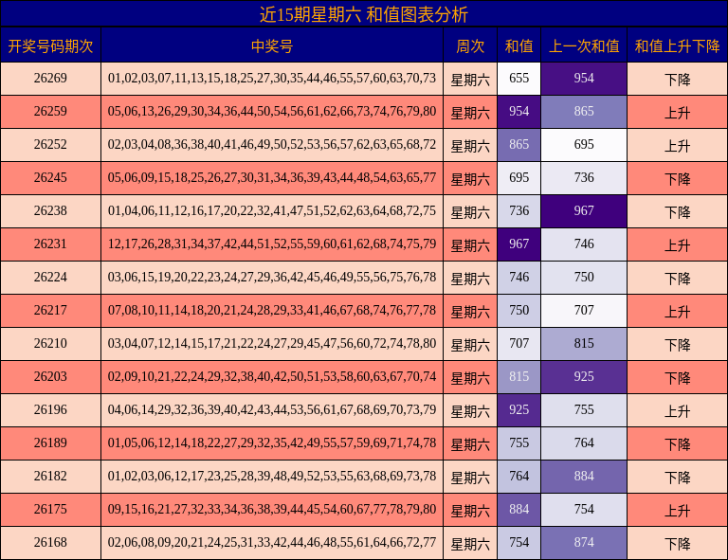Click winning numbers starting 09,15,16,21,27
Viewport: 728px width, 560px height.
tap(272, 510)
